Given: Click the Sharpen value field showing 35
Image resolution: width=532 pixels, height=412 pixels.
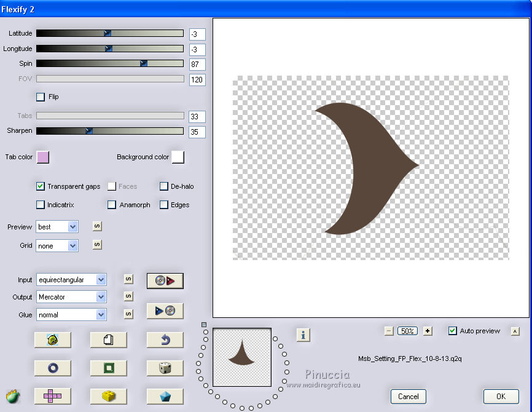Looking at the screenshot, I should [197, 132].
